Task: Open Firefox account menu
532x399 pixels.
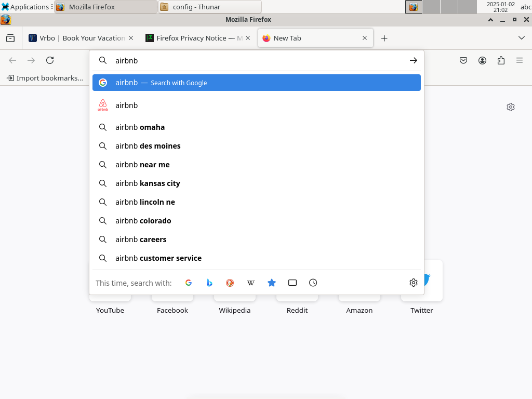Action: [482, 60]
